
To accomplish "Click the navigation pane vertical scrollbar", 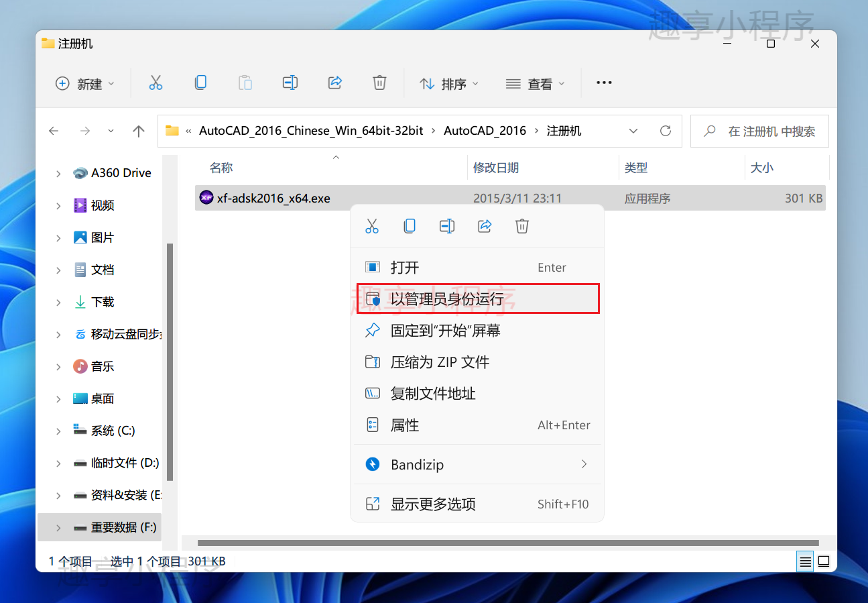I will (x=170, y=362).
